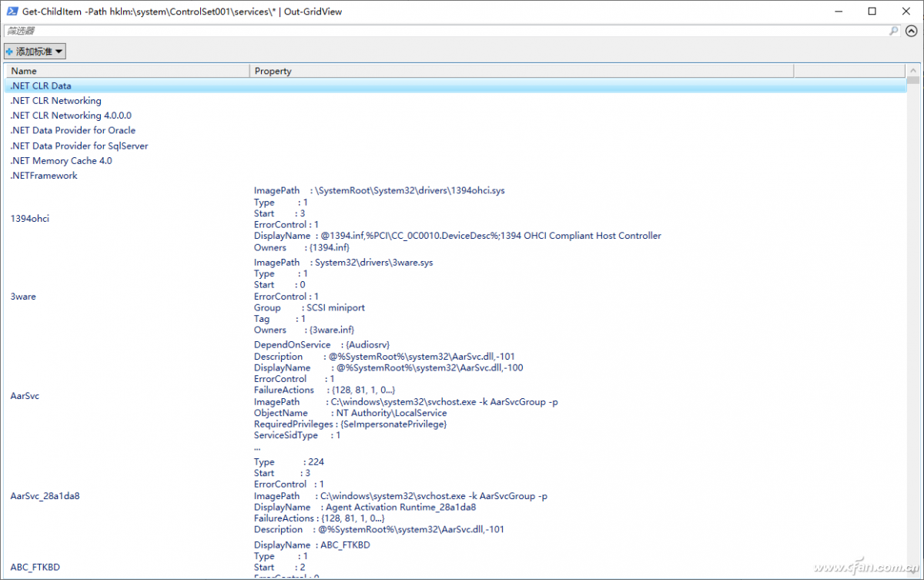Open the 添加标准 dropdown
This screenshot has height=580, width=924.
point(35,52)
